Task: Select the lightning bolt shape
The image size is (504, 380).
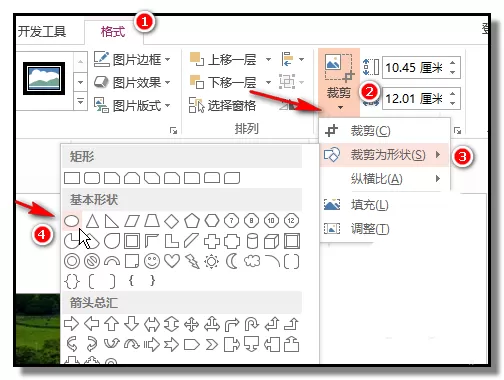Action: point(192,261)
